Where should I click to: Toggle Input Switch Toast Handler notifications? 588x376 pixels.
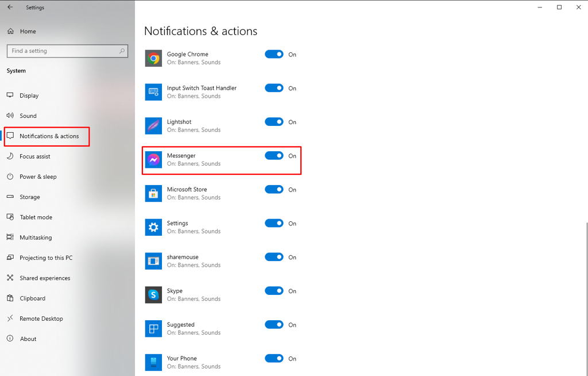point(274,88)
